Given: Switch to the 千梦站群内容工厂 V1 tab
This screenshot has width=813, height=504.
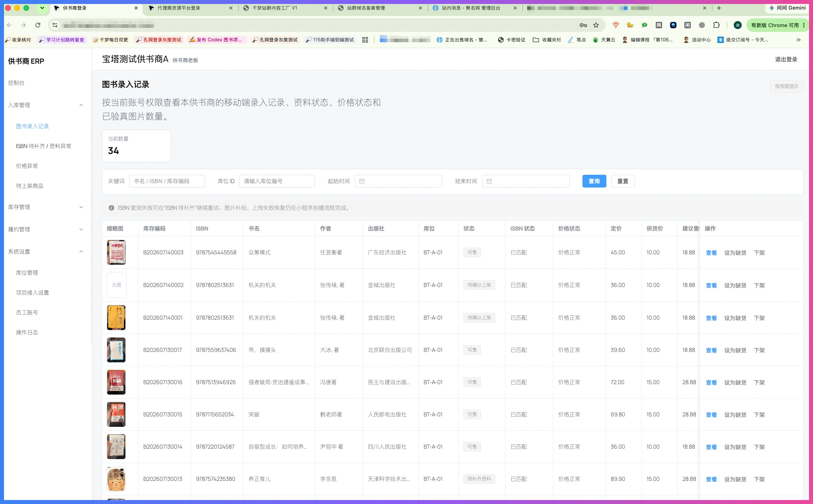Looking at the screenshot, I should point(285,8).
